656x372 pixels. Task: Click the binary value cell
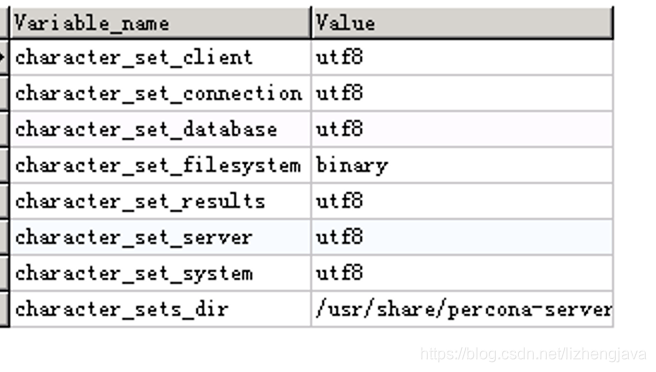coord(462,165)
